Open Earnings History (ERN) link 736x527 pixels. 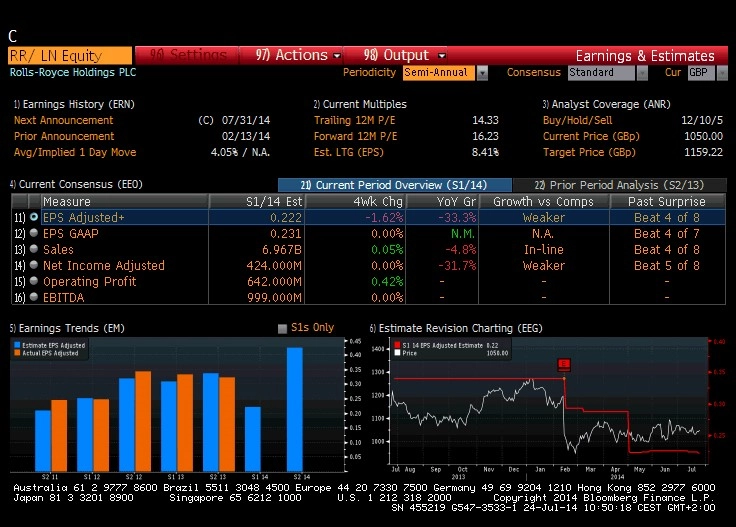point(74,104)
